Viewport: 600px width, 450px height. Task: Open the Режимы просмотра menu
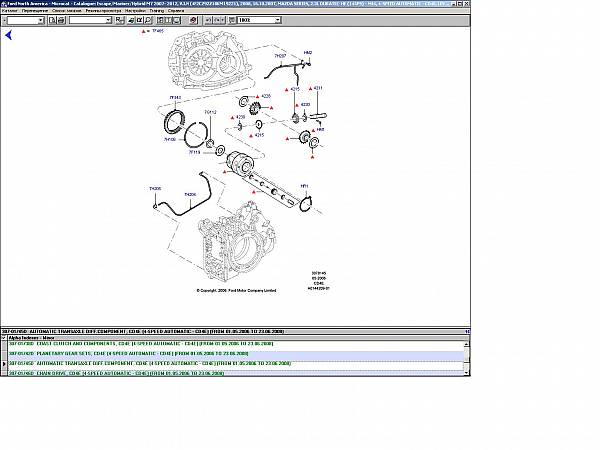(103, 11)
